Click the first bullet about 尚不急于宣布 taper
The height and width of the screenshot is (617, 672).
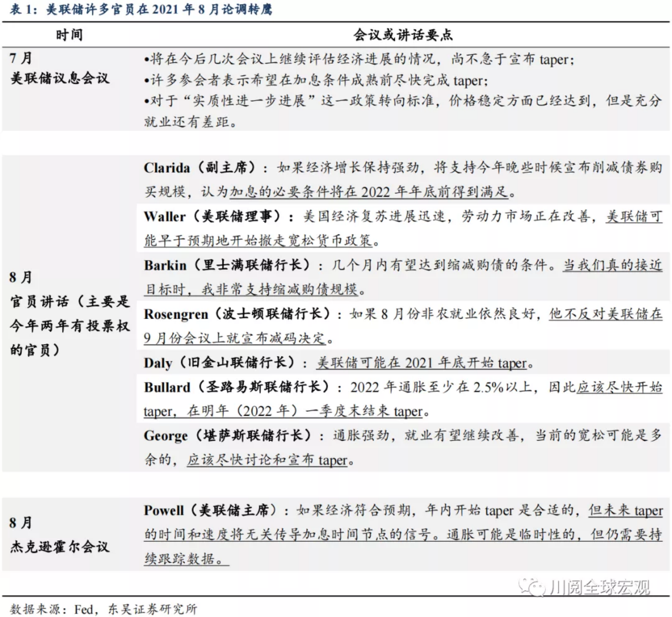[358, 60]
